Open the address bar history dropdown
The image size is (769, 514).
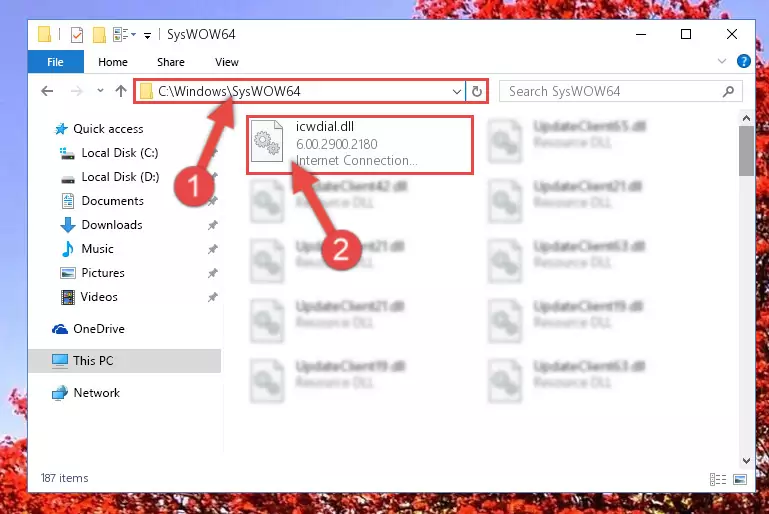click(457, 92)
